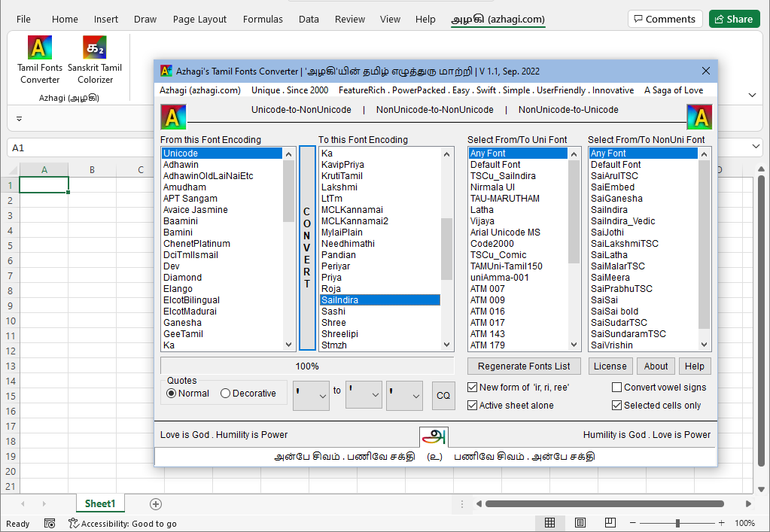
Task: Click the 100% zoom level in status bar
Action: (744, 523)
